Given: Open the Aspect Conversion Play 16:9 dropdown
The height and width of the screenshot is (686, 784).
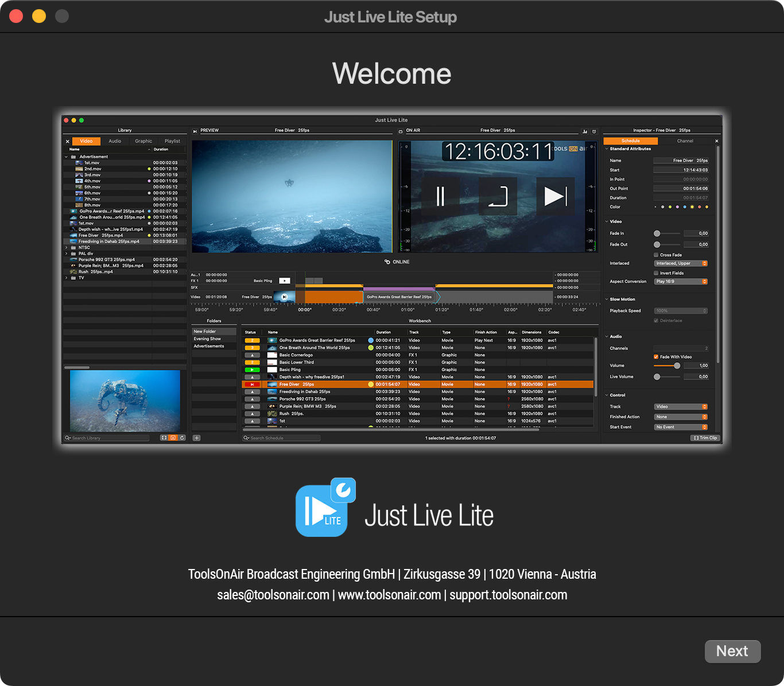Looking at the screenshot, I should (681, 282).
